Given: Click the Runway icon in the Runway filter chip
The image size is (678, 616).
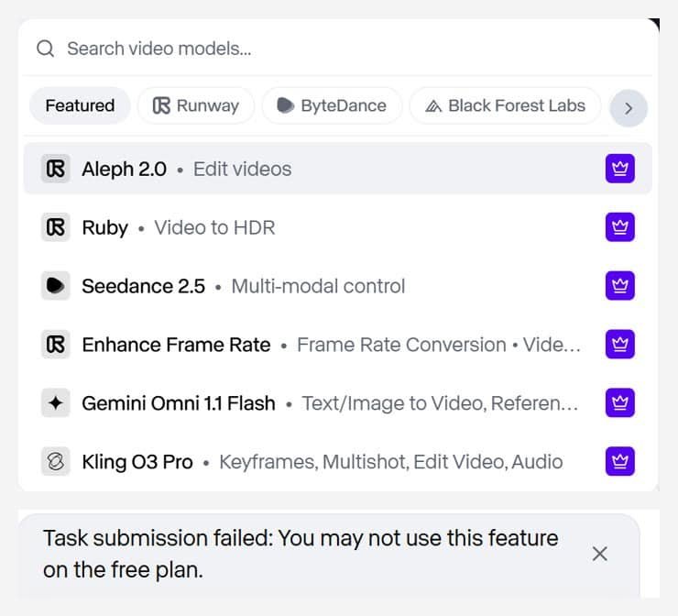Looking at the screenshot, I should [x=161, y=105].
